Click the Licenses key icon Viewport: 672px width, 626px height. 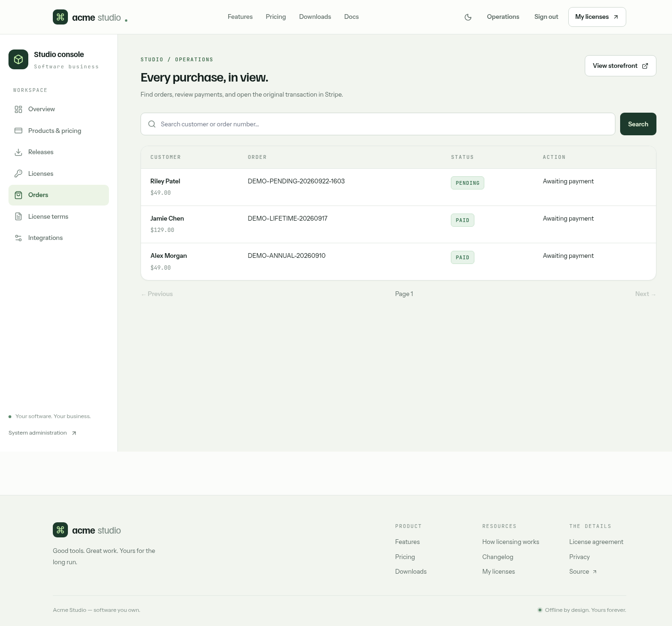pos(18,173)
